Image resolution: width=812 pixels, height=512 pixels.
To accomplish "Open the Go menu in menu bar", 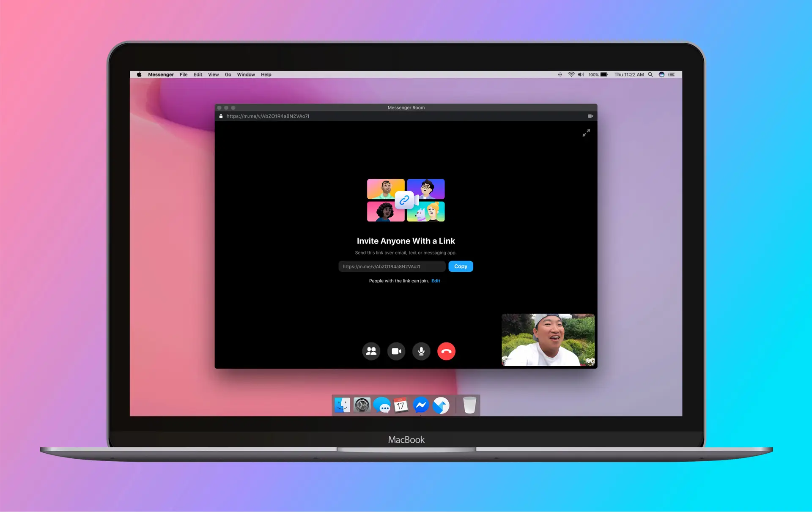I will pyautogui.click(x=228, y=74).
